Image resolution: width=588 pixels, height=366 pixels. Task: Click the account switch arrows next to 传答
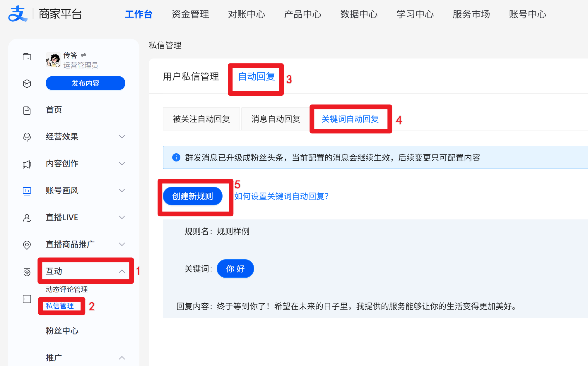[83, 55]
